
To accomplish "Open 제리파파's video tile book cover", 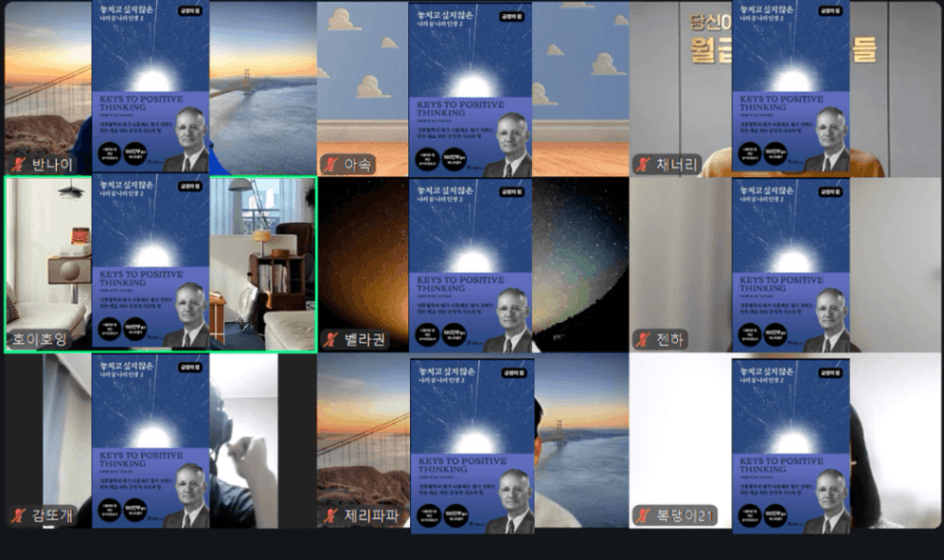I will click(472, 446).
